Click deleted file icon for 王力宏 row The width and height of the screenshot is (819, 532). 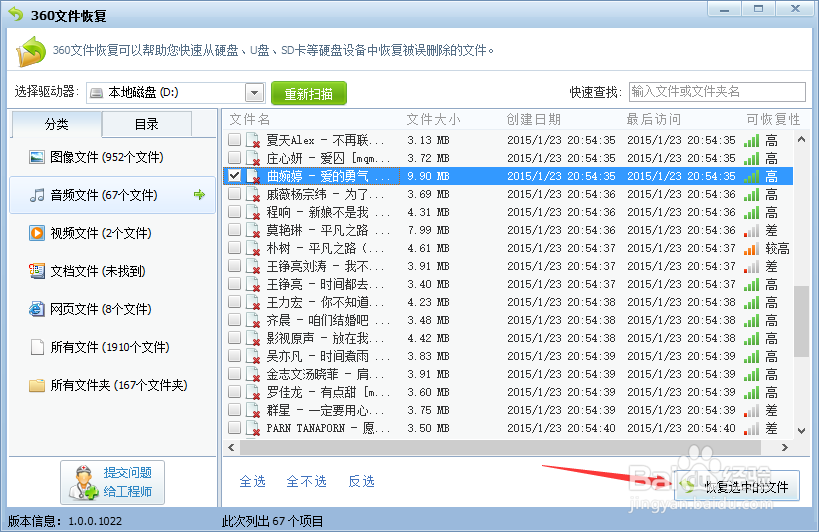[x=253, y=302]
